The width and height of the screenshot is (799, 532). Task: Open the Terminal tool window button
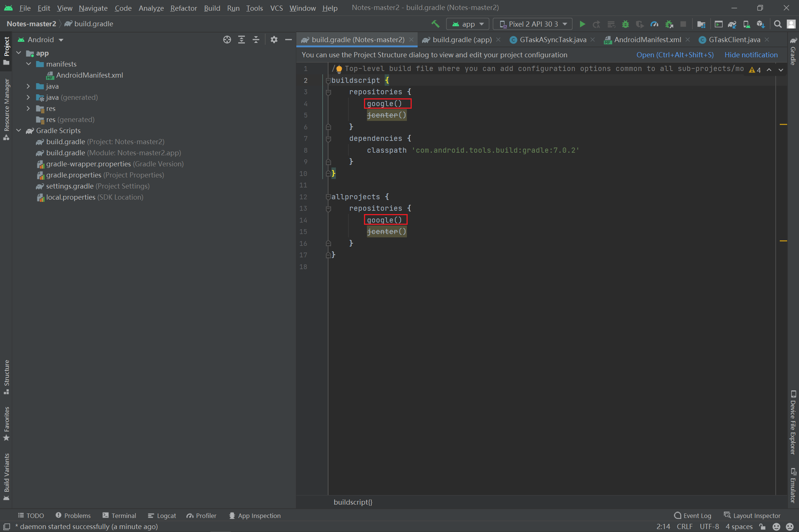[x=119, y=516]
